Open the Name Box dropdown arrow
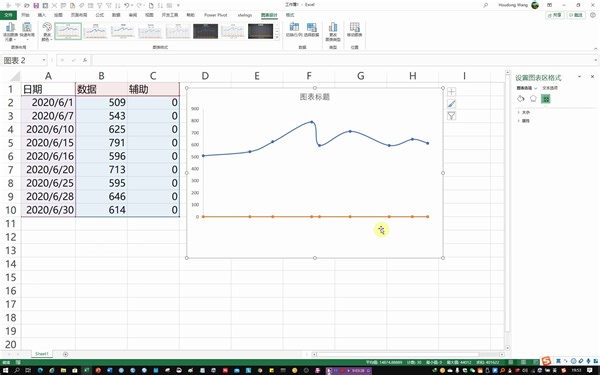Screen dimensions: 600x375 44,60
